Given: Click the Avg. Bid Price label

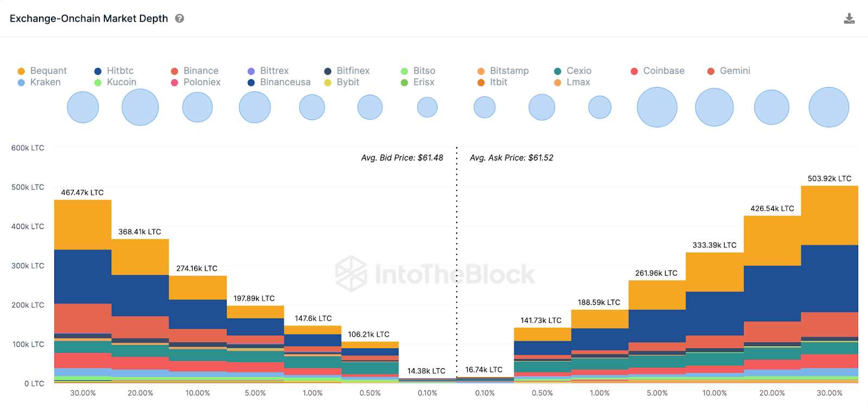Looking at the screenshot, I should coord(402,158).
